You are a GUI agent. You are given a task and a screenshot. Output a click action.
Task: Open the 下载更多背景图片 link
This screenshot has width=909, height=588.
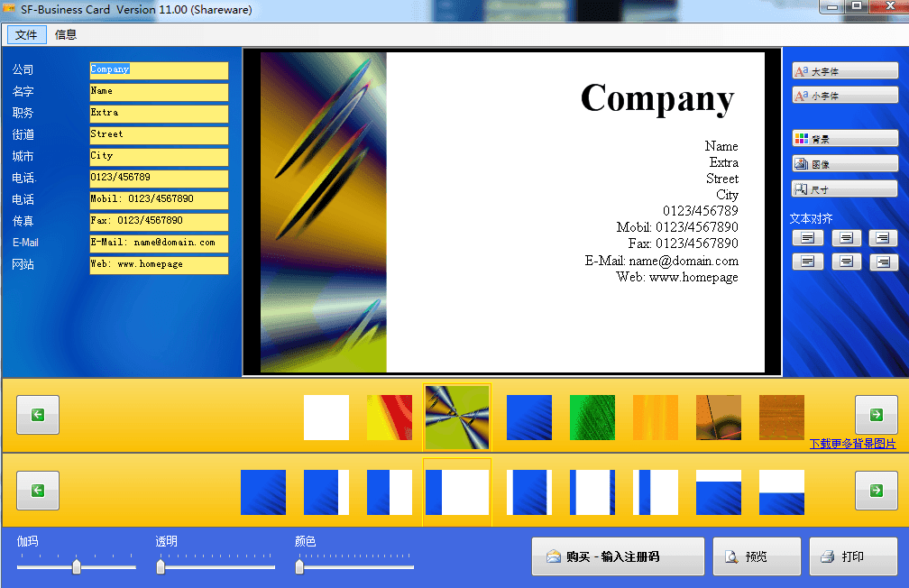tap(852, 444)
